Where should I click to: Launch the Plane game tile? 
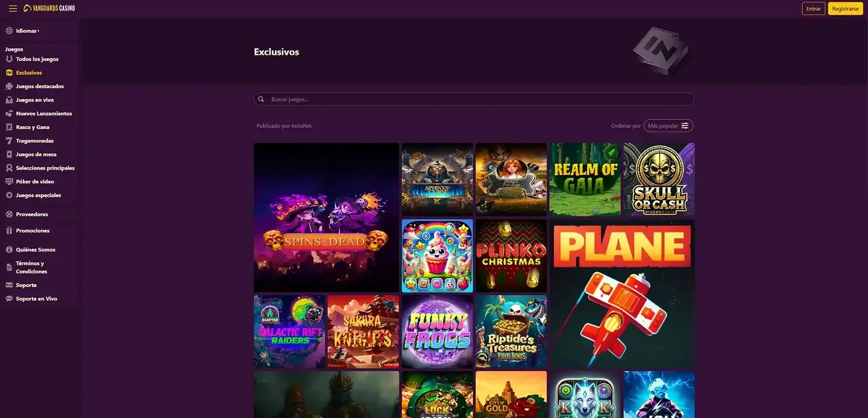[x=622, y=294]
